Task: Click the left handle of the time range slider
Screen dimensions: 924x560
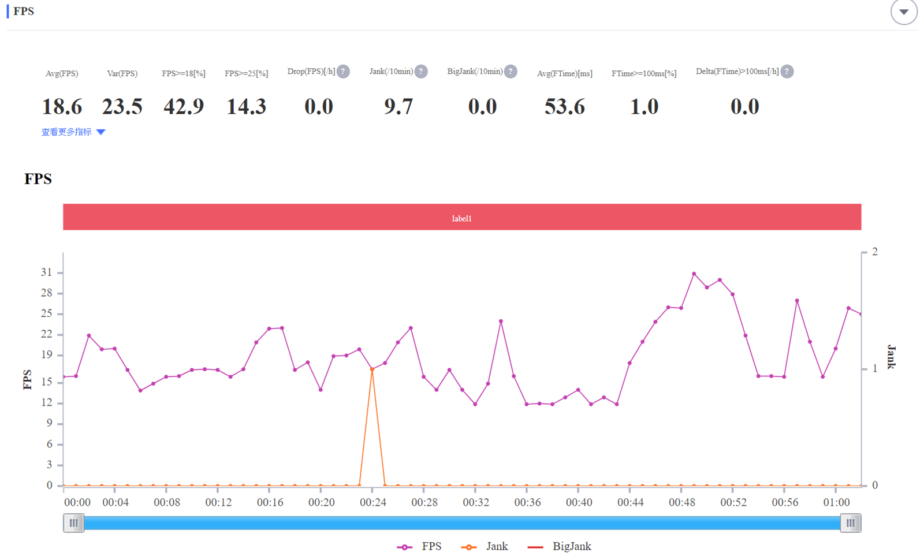Action: point(73,523)
